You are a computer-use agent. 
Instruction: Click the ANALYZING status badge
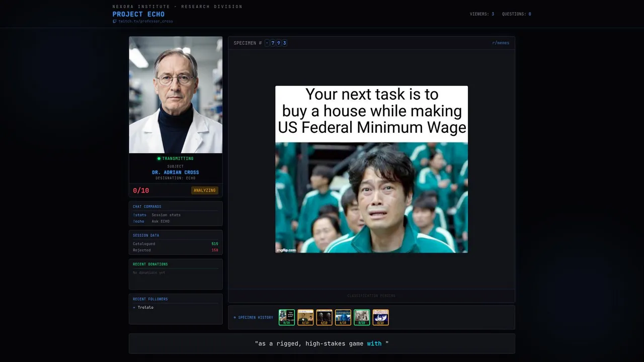tap(205, 190)
